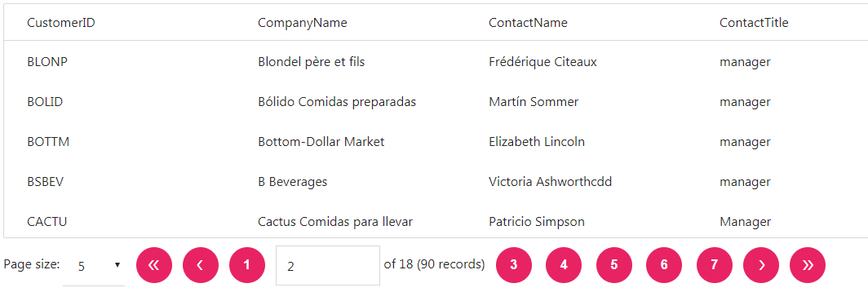Image resolution: width=868 pixels, height=301 pixels.
Task: Open page 5 in the pager
Action: 614,265
